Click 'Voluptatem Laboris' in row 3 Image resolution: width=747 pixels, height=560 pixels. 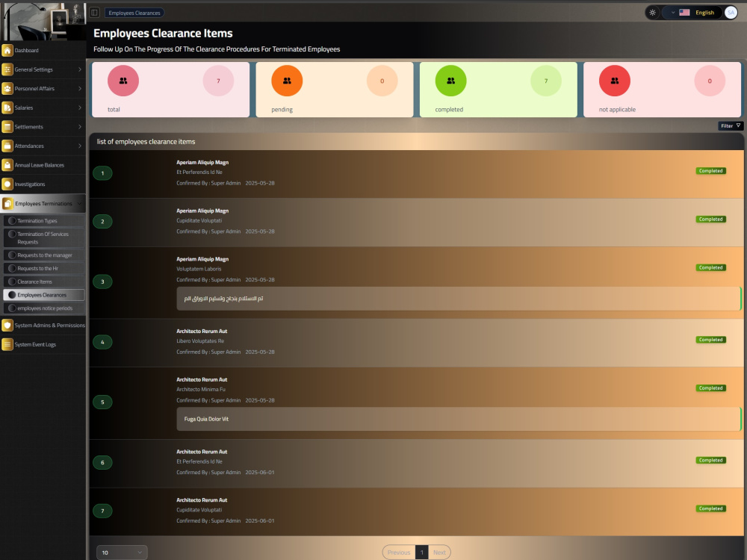pos(199,269)
